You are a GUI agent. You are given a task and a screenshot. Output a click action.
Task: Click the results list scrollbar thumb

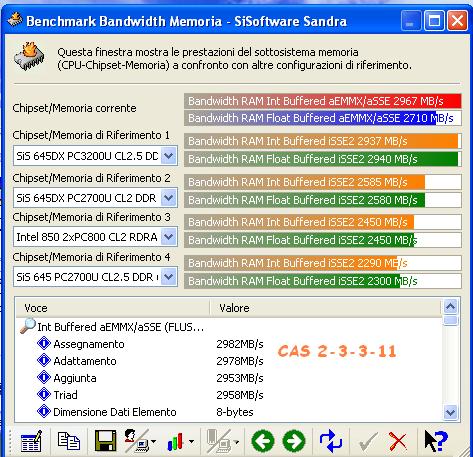[451, 320]
